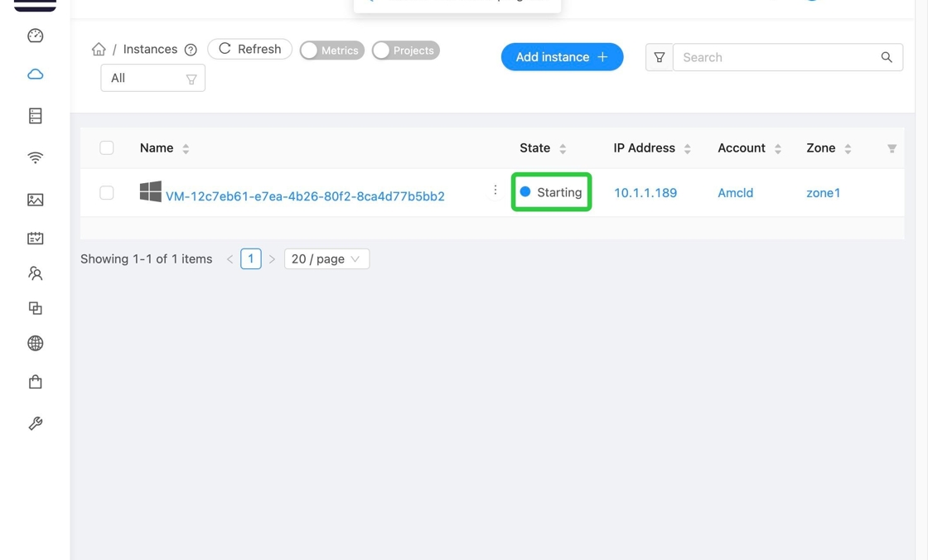Open the All filter dropdown
The image size is (928, 560).
(152, 78)
